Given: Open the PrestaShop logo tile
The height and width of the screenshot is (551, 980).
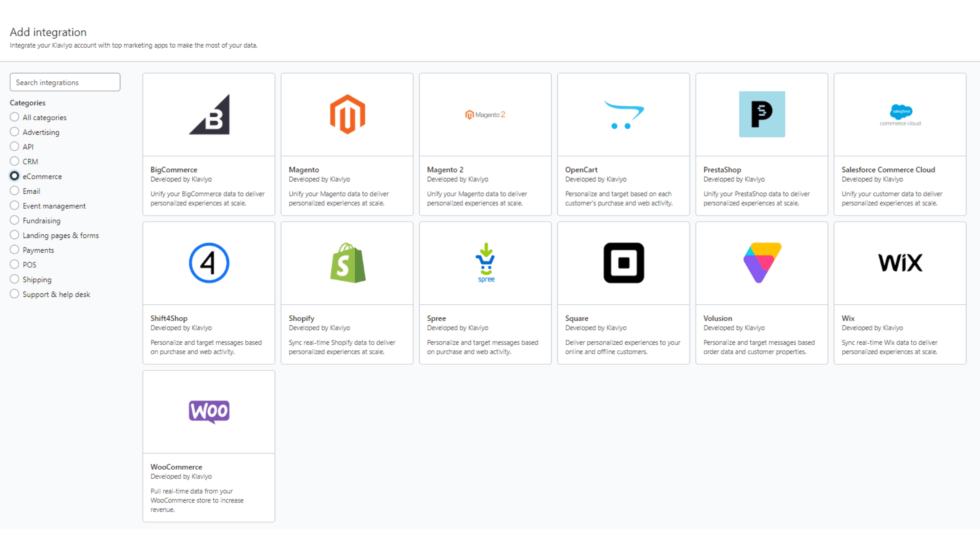Looking at the screenshot, I should pyautogui.click(x=762, y=114).
